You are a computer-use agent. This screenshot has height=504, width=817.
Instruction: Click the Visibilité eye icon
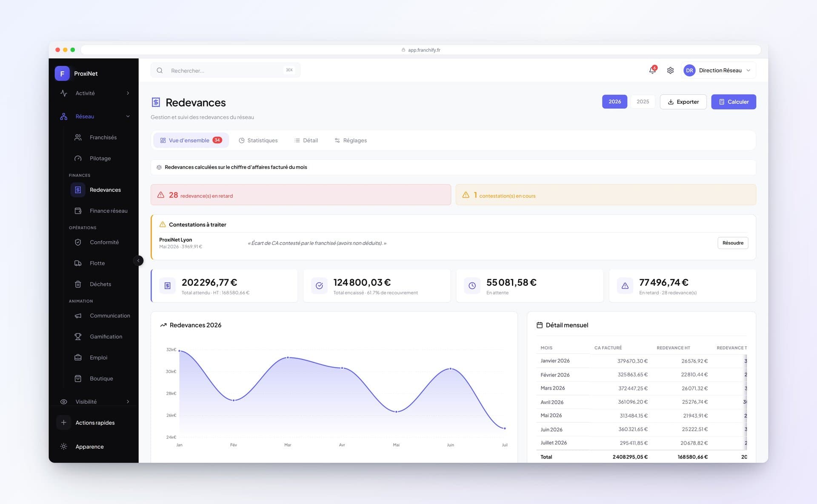(x=64, y=401)
